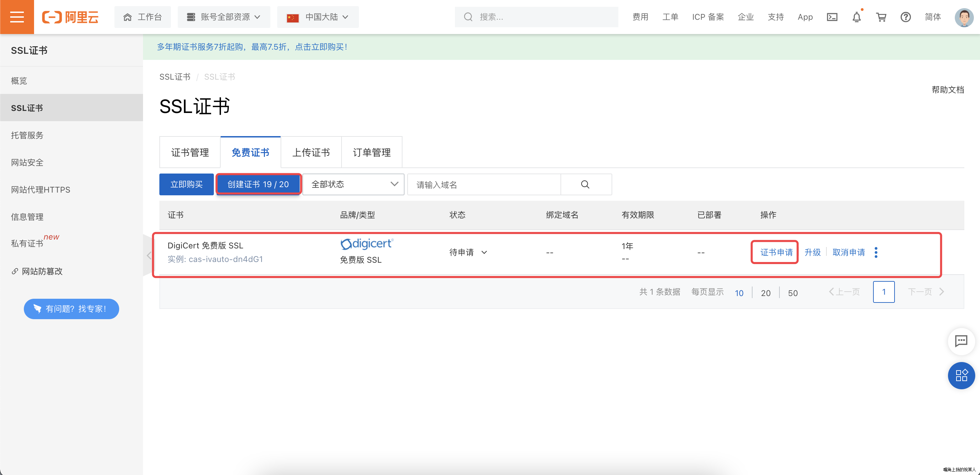Image resolution: width=980 pixels, height=475 pixels.
Task: Click the Alibaba Cloud logo
Action: (70, 17)
